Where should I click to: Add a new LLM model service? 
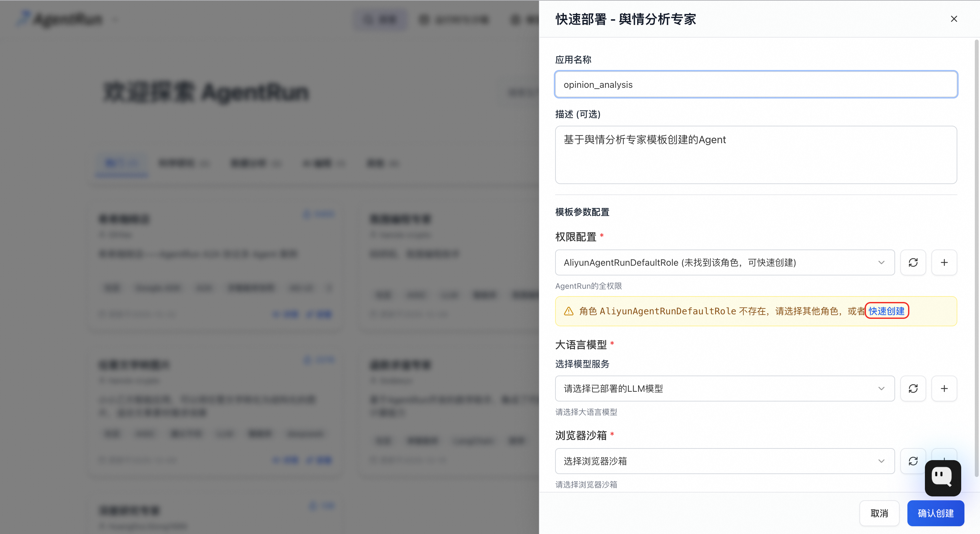[x=944, y=388]
